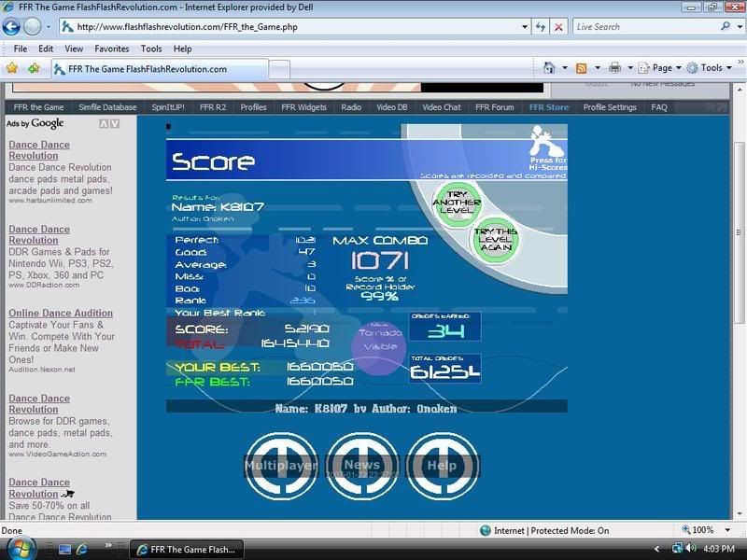747x560 pixels.
Task: Click the Stop loading red X icon
Action: click(x=558, y=27)
